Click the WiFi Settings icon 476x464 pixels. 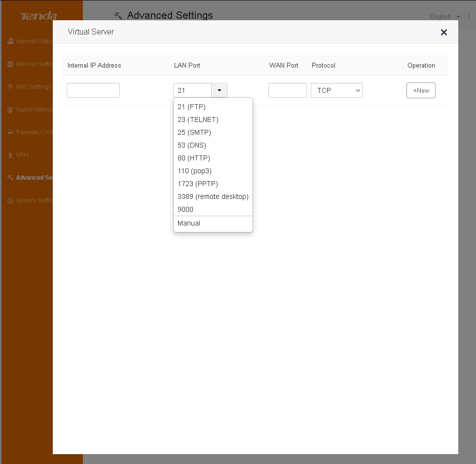(10, 87)
